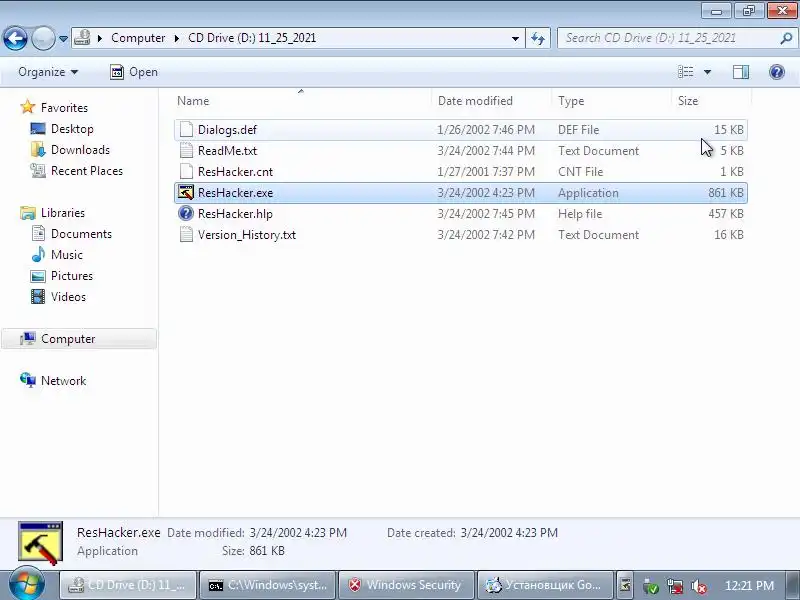Select the ResHacker.cnt file icon
Screen dimensions: 800x600
[x=186, y=171]
